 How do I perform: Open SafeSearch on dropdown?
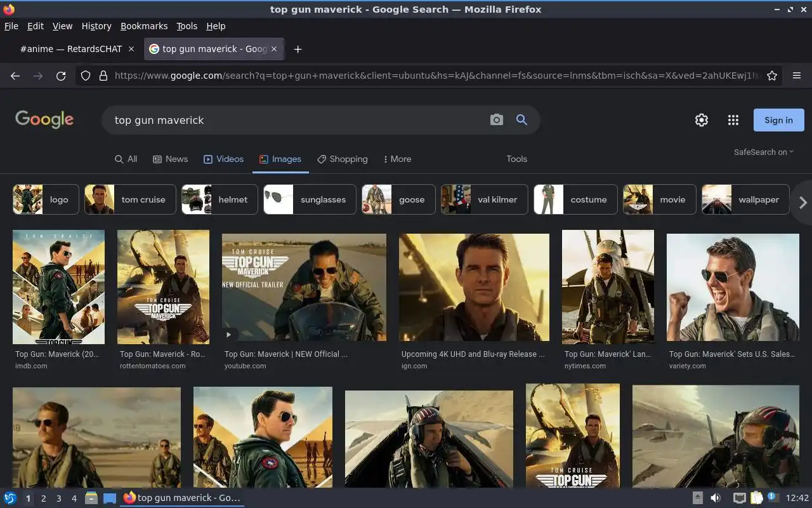point(764,152)
